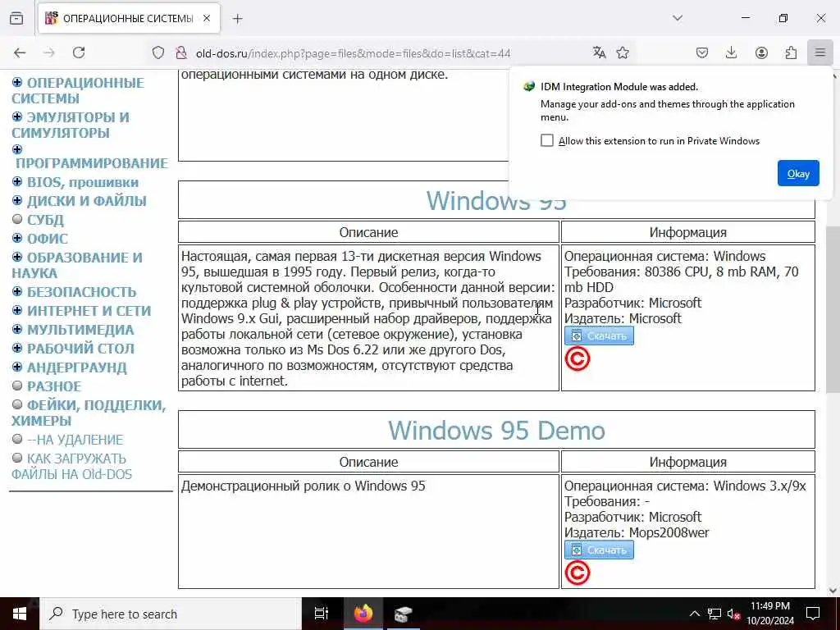Click Okay in IDM notification
840x630 pixels.
point(798,173)
